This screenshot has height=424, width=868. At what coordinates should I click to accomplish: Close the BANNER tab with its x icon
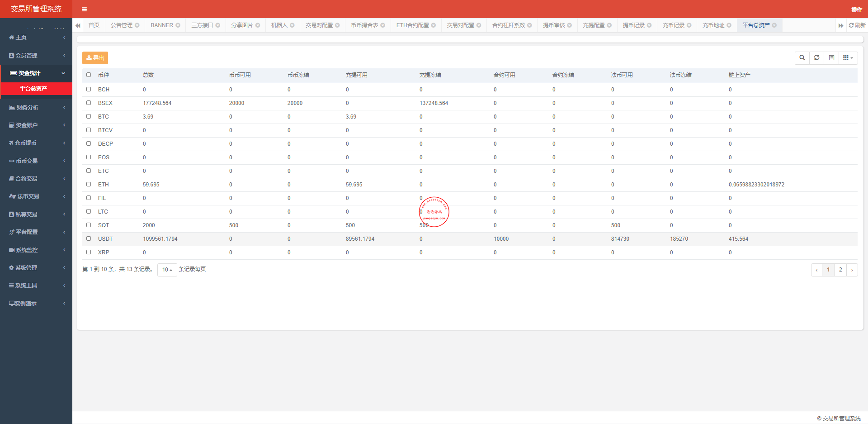coord(178,25)
